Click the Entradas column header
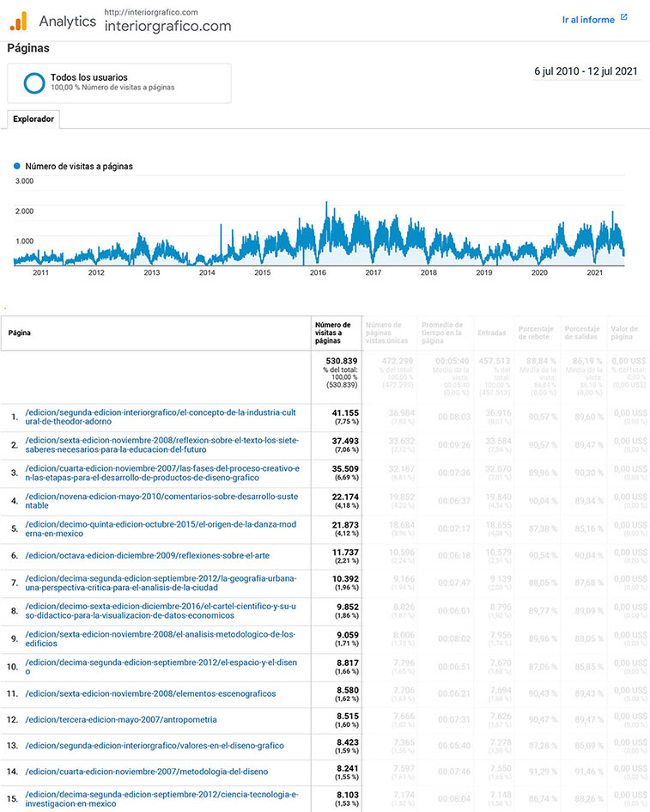This screenshot has width=650, height=812. click(491, 333)
